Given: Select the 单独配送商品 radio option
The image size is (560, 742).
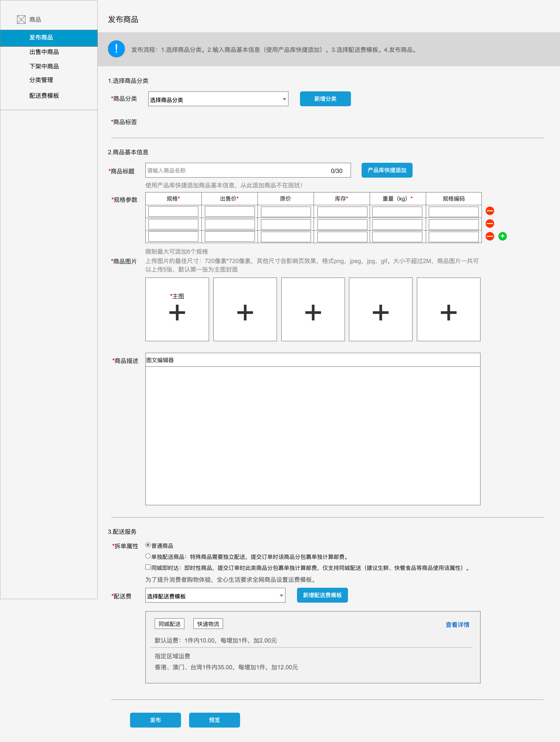Looking at the screenshot, I should (x=148, y=556).
